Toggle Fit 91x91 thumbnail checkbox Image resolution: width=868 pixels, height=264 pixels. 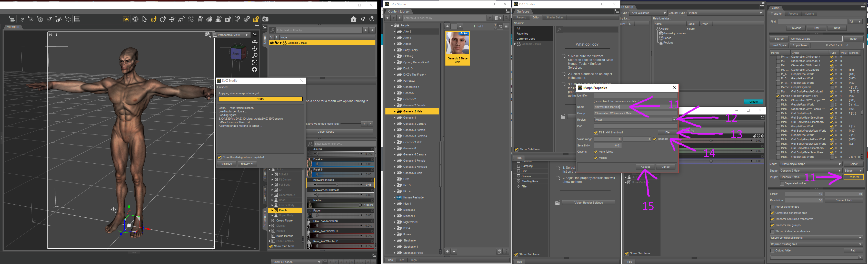pos(596,132)
